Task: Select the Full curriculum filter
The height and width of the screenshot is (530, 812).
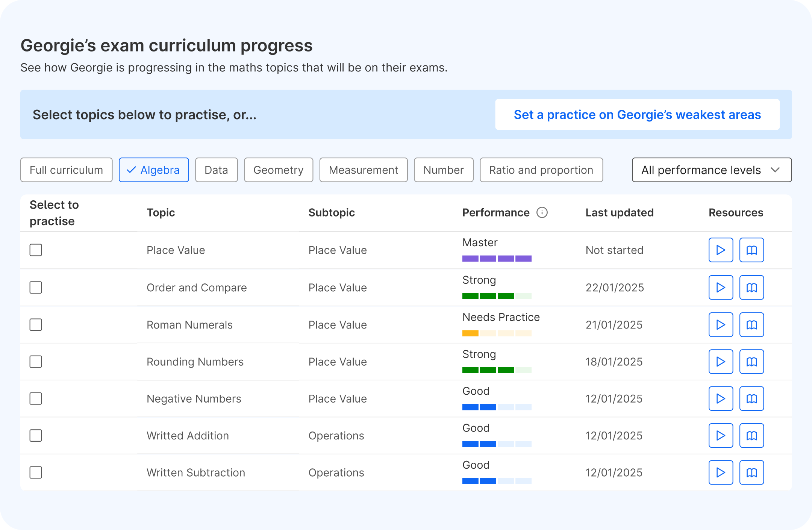Action: (66, 170)
